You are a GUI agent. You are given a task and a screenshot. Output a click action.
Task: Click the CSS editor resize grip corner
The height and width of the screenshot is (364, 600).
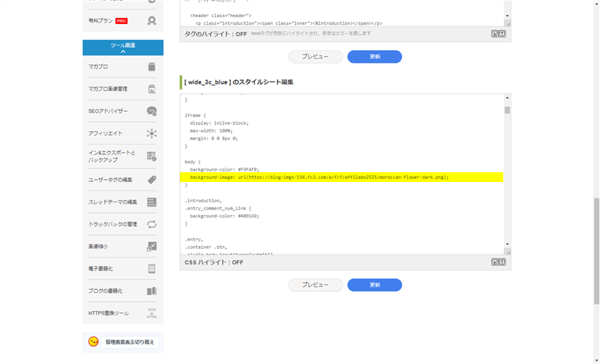coord(508,252)
